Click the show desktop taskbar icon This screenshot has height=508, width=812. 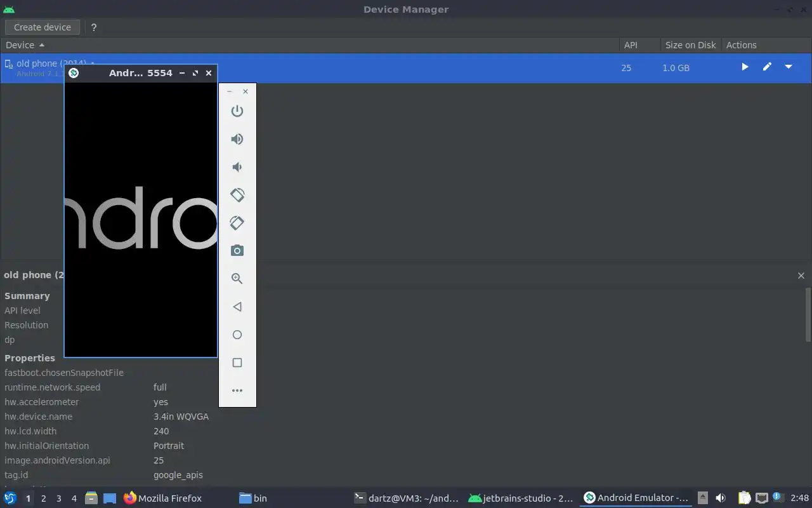click(110, 498)
